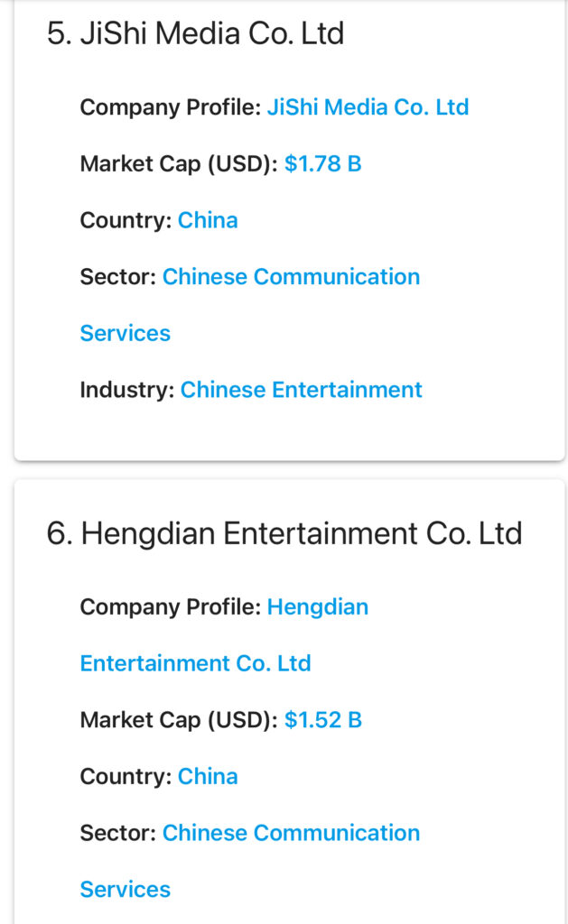The width and height of the screenshot is (568, 924).
Task: Click the Sector label in Hengdian card
Action: point(117,833)
